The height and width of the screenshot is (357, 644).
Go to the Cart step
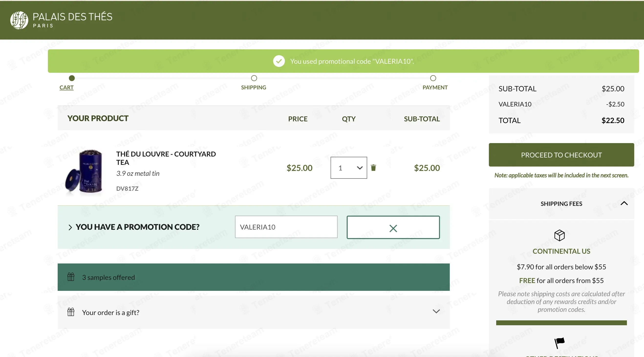click(x=66, y=87)
